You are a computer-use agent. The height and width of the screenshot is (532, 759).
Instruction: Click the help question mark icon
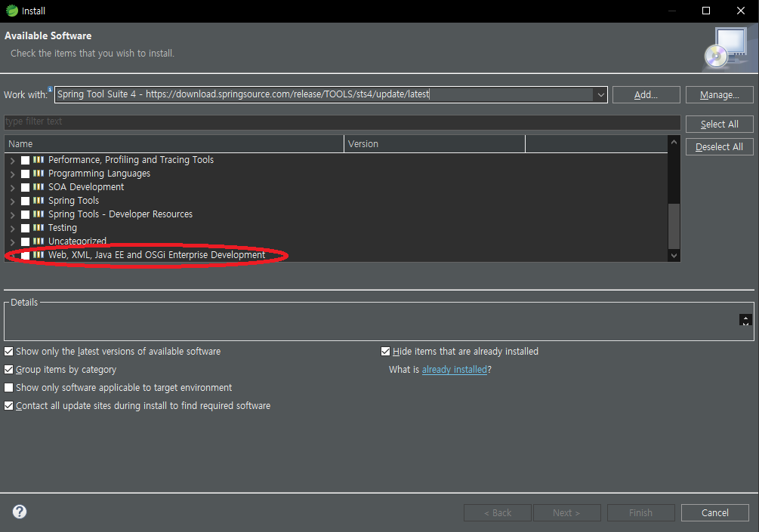[x=20, y=512]
